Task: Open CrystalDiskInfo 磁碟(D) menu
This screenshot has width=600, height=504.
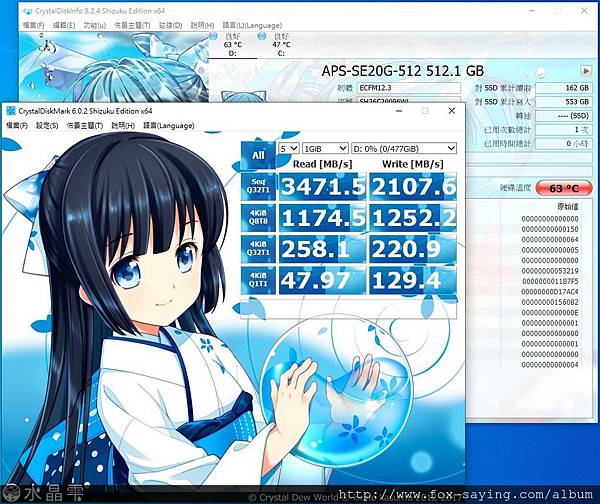Action: [x=171, y=26]
